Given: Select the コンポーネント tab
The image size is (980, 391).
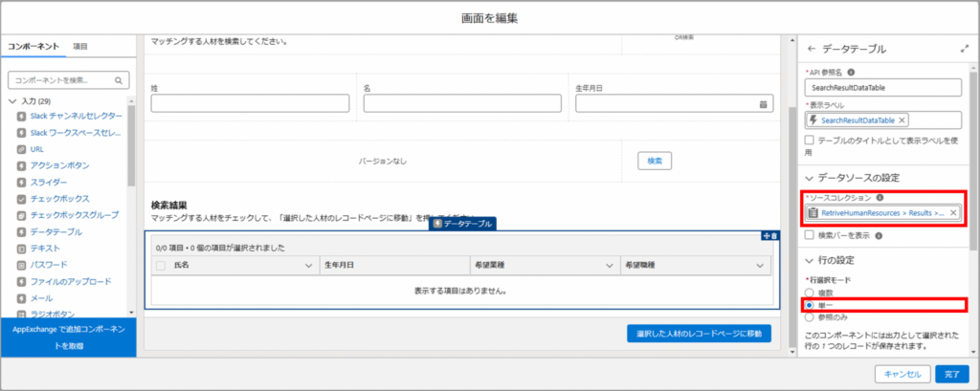Looking at the screenshot, I should 33,46.
